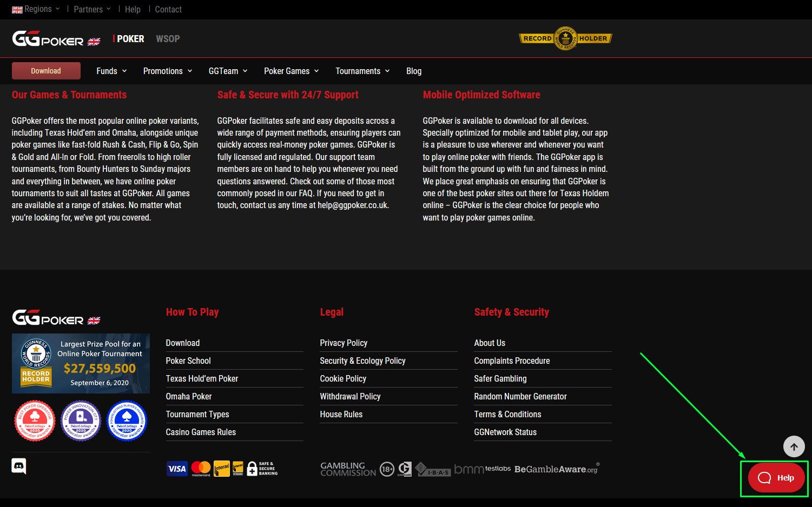Click the Mastercard payment icon
The height and width of the screenshot is (507, 812).
(x=201, y=469)
